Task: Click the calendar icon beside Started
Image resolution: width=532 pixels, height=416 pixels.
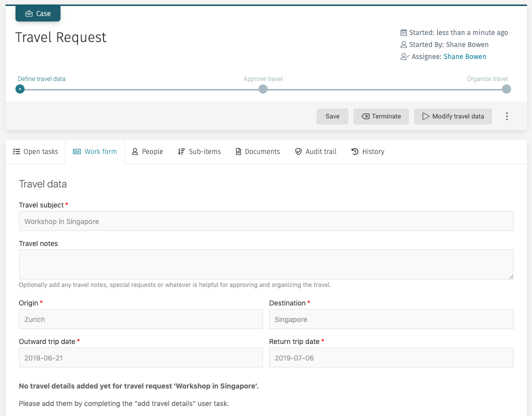Action: coord(403,32)
